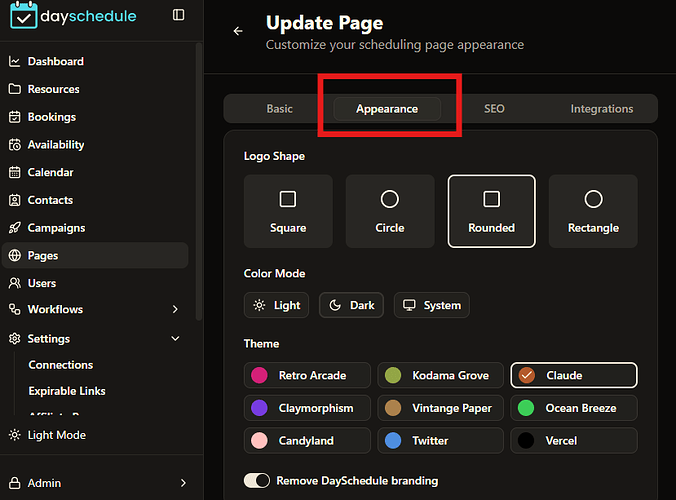The width and height of the screenshot is (676, 500).
Task: Collapse sidebar with panel toggle icon
Action: pos(178,15)
